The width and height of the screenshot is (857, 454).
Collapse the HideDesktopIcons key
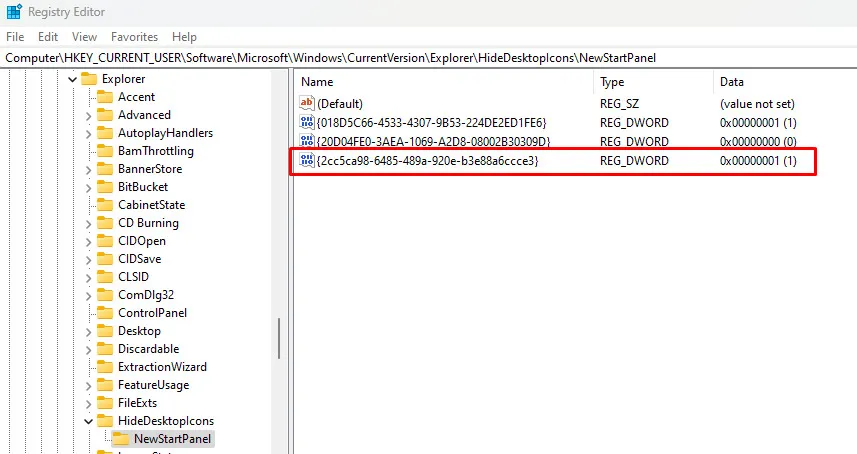coord(89,421)
